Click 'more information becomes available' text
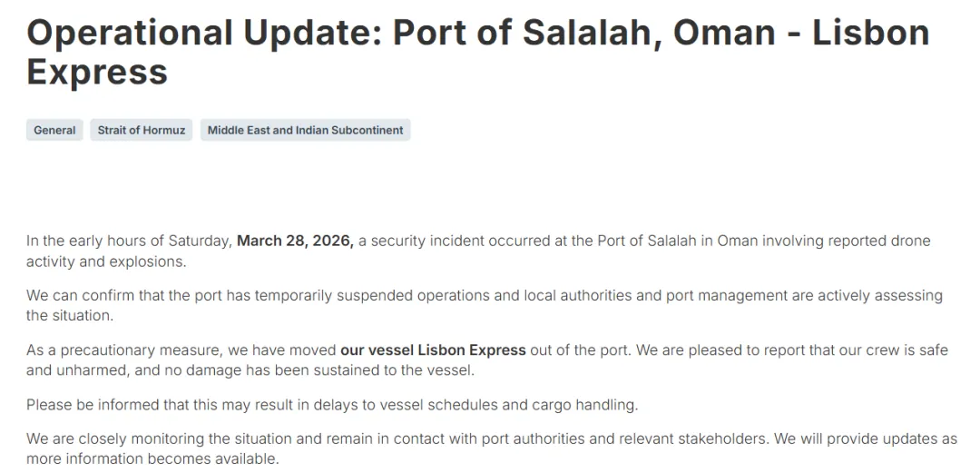The width and height of the screenshot is (980, 473). tap(152, 458)
